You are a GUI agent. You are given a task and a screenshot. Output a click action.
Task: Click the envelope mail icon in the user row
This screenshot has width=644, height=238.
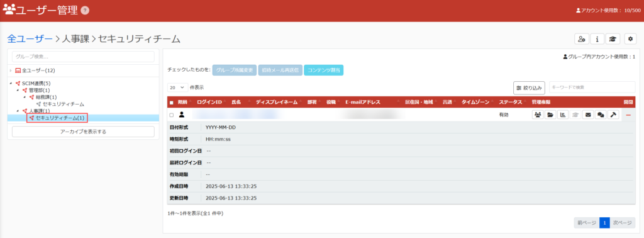(588, 115)
